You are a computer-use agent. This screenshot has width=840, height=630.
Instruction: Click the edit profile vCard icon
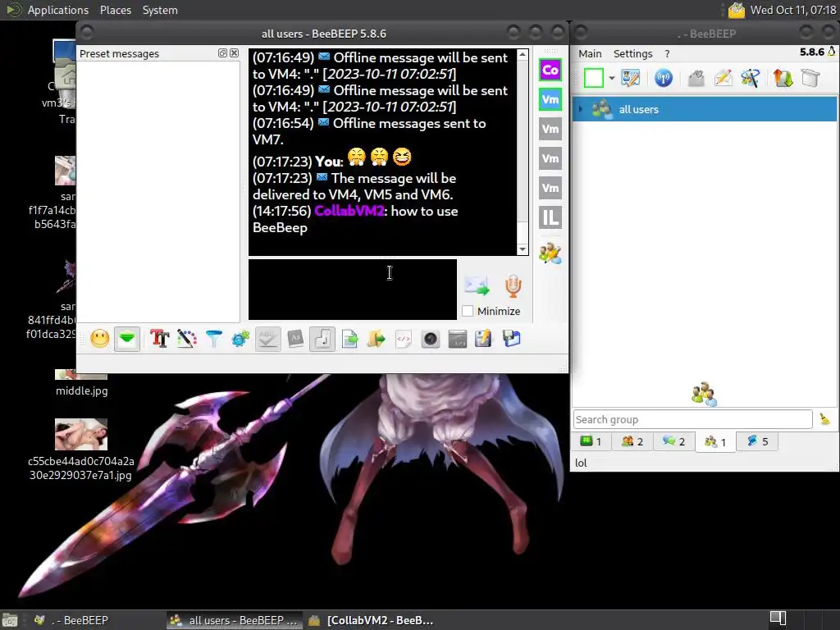[x=631, y=78]
